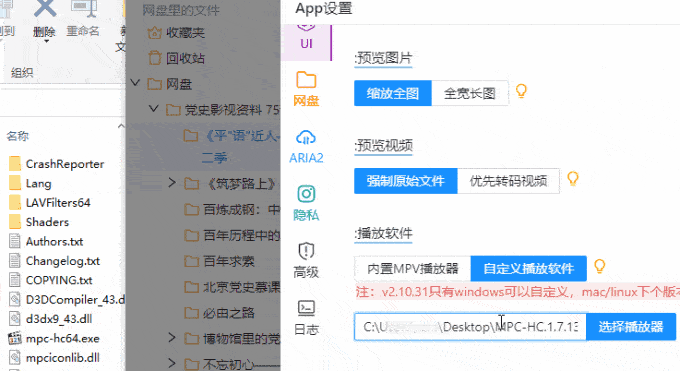This screenshot has height=371, width=680.
Task: Select 缩放全图 image preview option
Action: tap(392, 93)
